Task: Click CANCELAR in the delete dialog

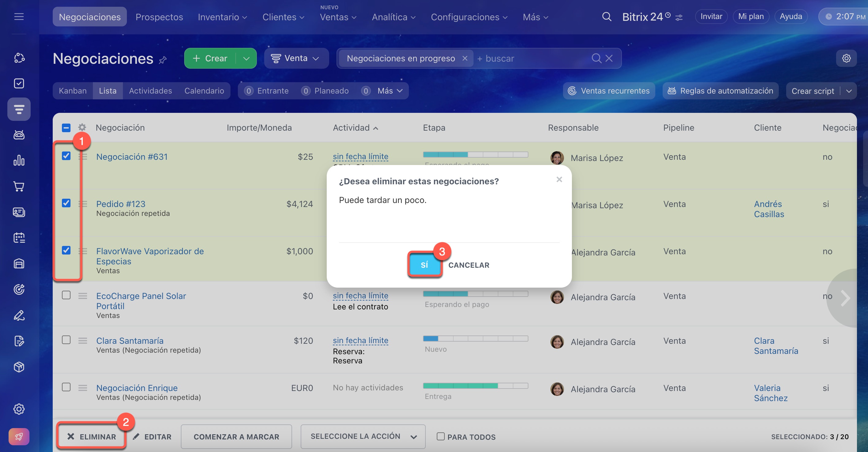Action: (x=468, y=265)
